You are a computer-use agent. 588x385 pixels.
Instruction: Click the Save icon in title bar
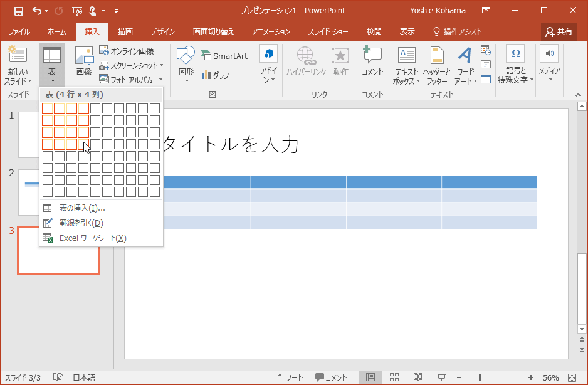[18, 11]
